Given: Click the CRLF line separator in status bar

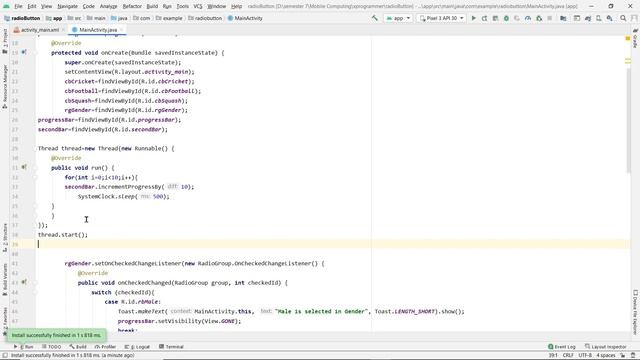Looking at the screenshot, I should tap(568, 356).
